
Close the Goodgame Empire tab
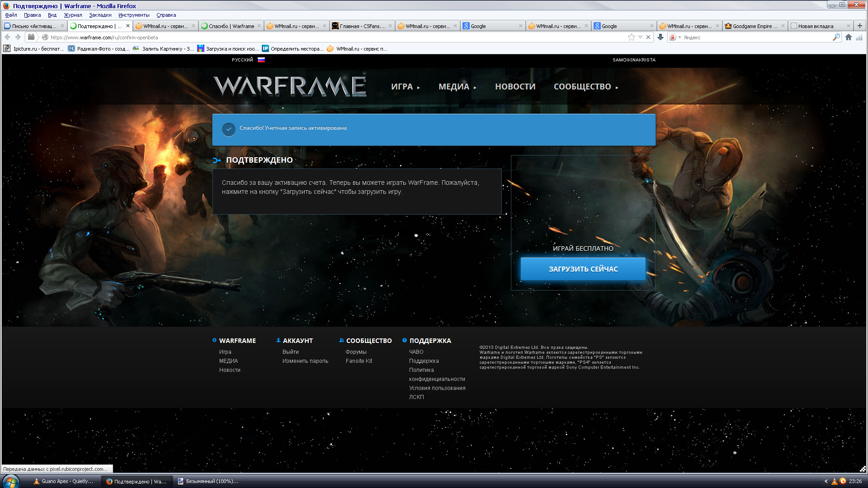pyautogui.click(x=783, y=26)
